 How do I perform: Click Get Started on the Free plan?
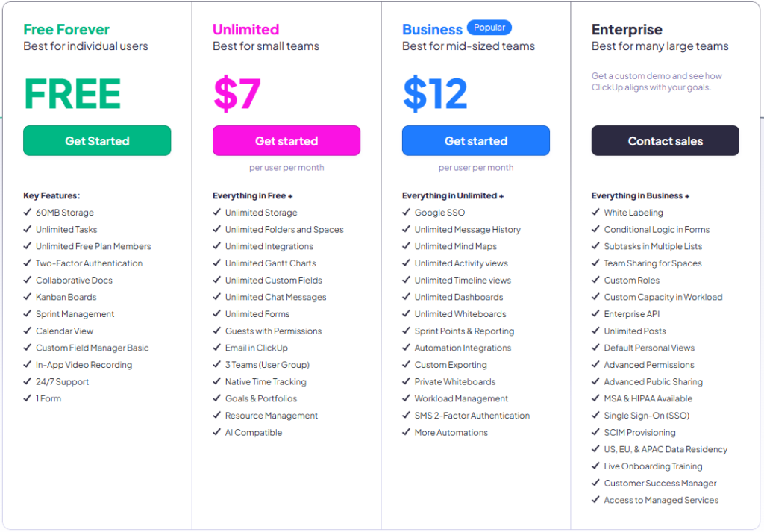pos(96,140)
